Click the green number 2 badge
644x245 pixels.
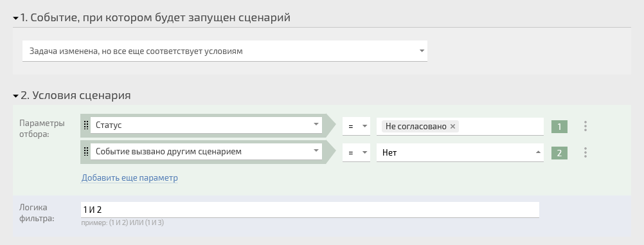point(559,153)
